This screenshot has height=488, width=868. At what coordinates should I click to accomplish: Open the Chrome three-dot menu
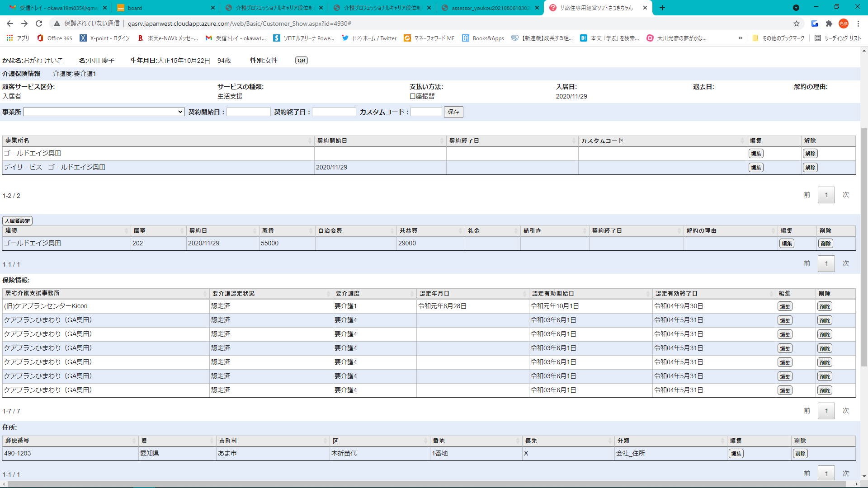pos(858,23)
